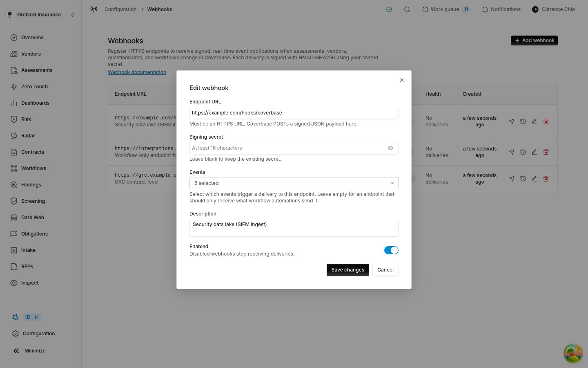Open Vendors in the sidebar
This screenshot has width=588, height=368.
(x=31, y=54)
